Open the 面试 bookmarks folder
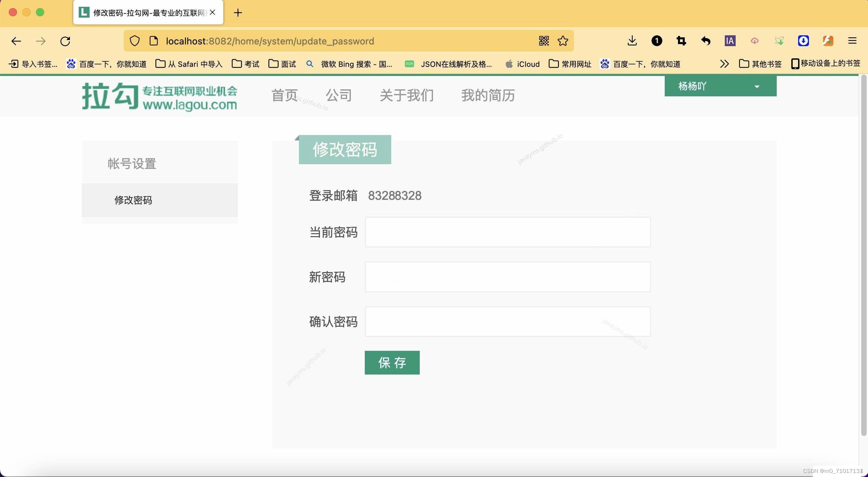868x477 pixels. (282, 64)
